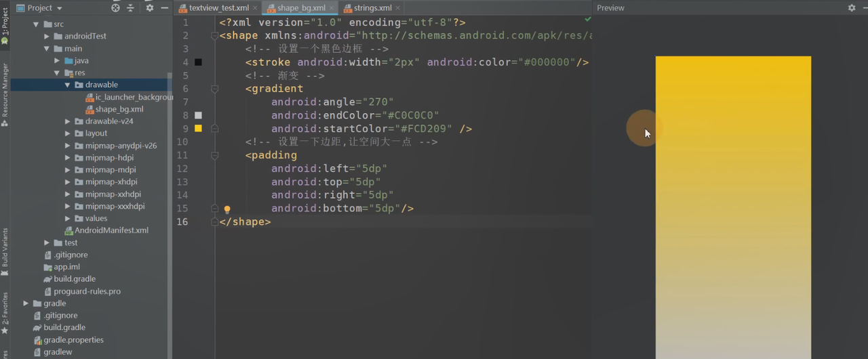Fold the gradient tag on line 6

[x=215, y=89]
